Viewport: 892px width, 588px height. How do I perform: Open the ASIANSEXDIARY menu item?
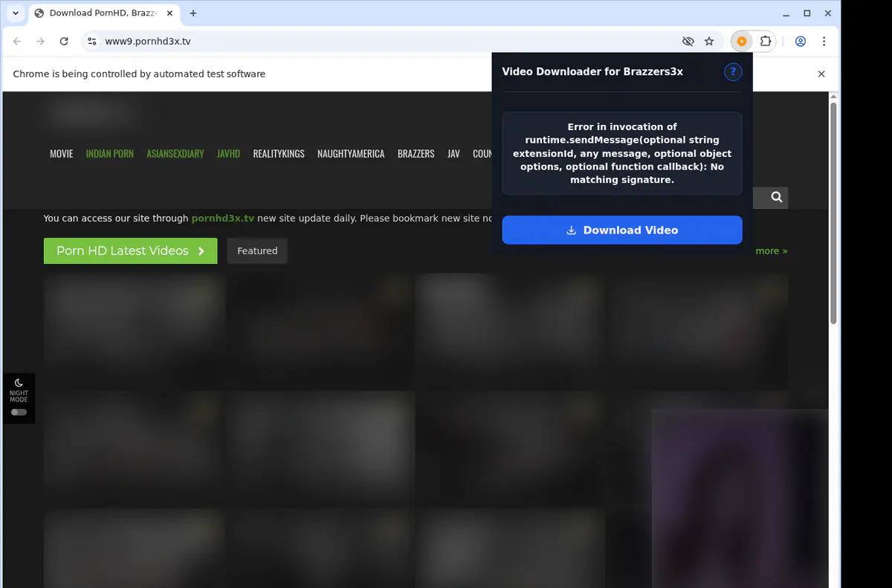pyautogui.click(x=175, y=154)
